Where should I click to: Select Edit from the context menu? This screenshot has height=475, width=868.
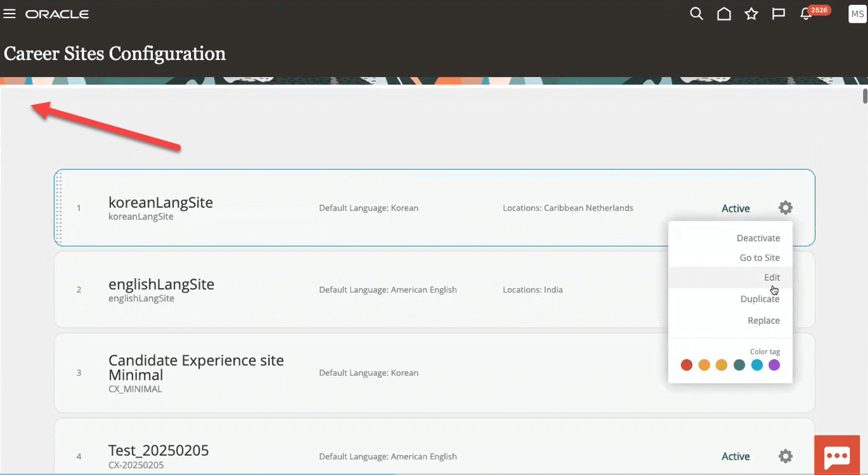click(x=771, y=277)
